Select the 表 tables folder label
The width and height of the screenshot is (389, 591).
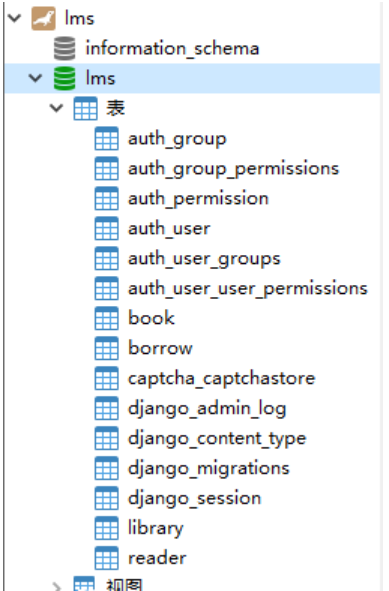tap(115, 108)
